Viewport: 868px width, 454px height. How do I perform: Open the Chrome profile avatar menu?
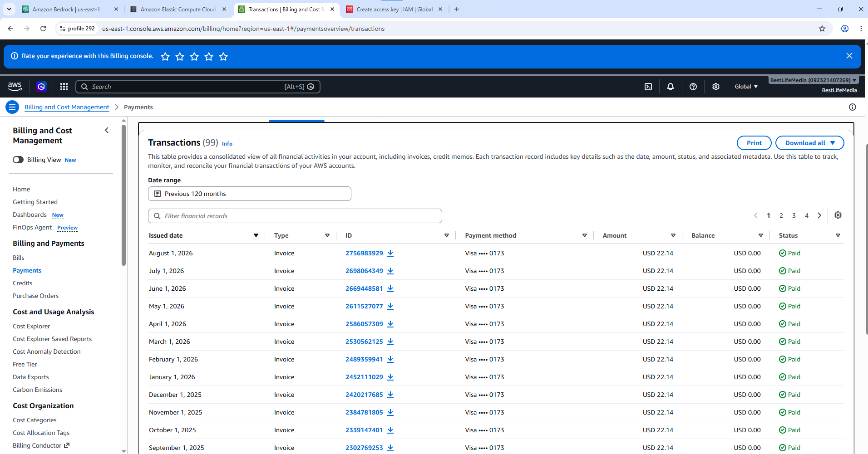(845, 29)
